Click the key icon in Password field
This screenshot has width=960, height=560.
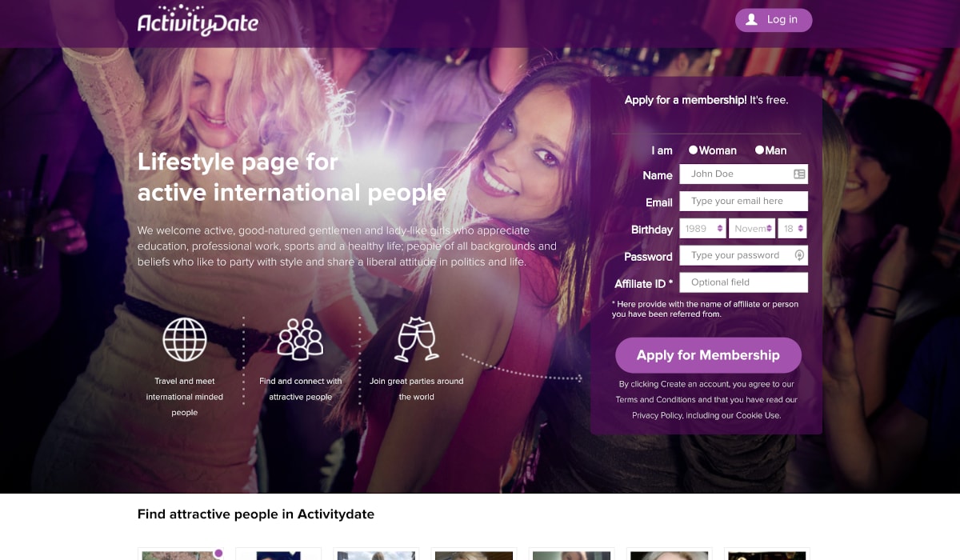click(798, 255)
